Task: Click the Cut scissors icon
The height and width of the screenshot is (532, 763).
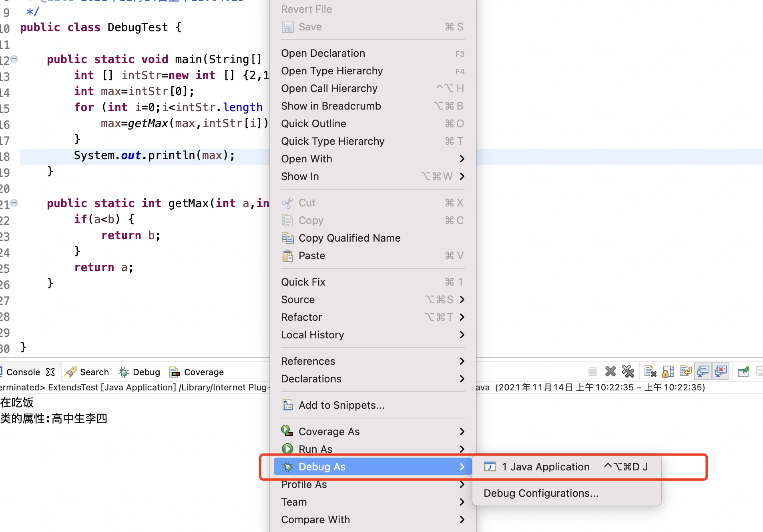Action: (x=287, y=203)
